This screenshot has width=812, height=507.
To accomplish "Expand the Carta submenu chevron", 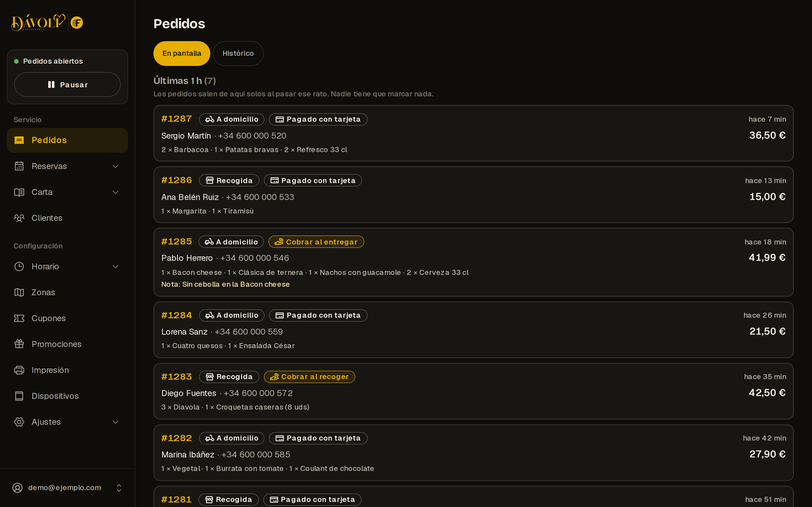I will [116, 192].
